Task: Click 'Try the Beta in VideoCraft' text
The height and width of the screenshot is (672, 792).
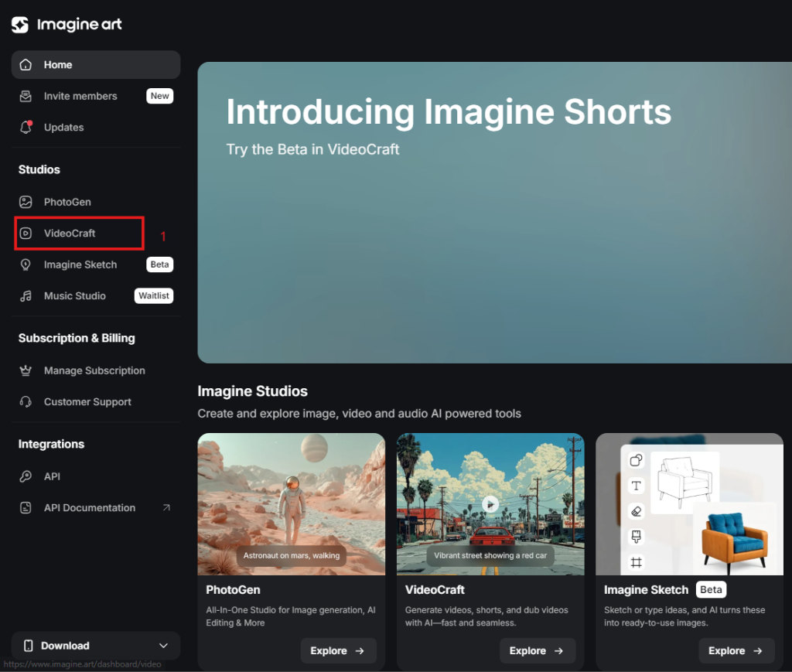Action: (x=312, y=149)
